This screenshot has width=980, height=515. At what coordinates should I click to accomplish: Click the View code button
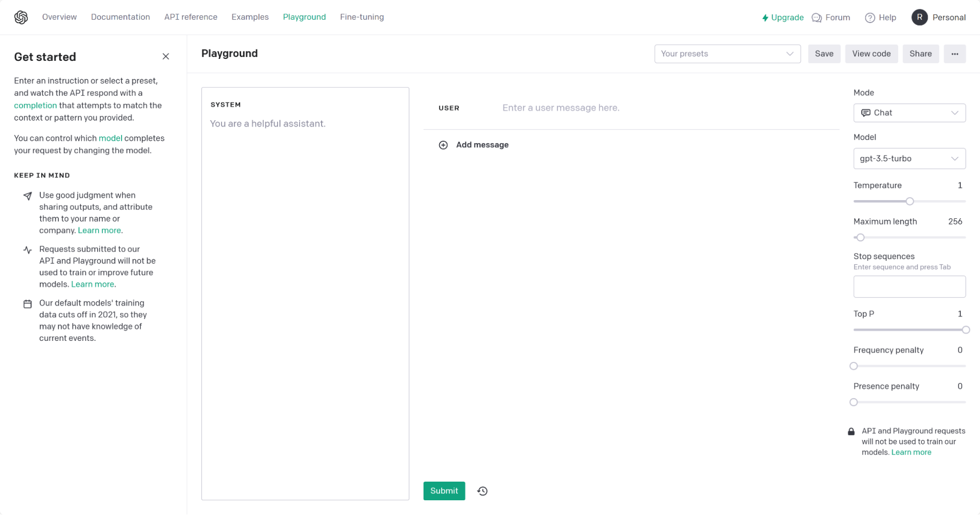(x=871, y=54)
